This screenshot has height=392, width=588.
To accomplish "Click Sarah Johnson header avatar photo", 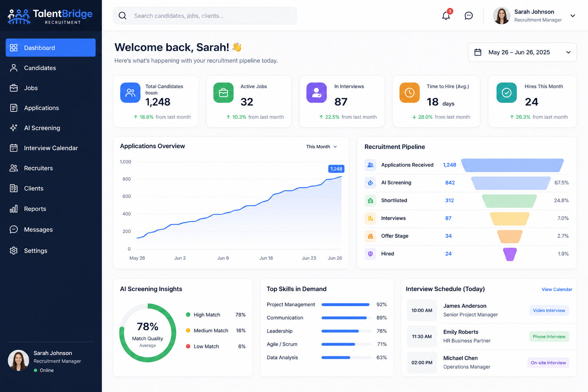I will (x=501, y=16).
